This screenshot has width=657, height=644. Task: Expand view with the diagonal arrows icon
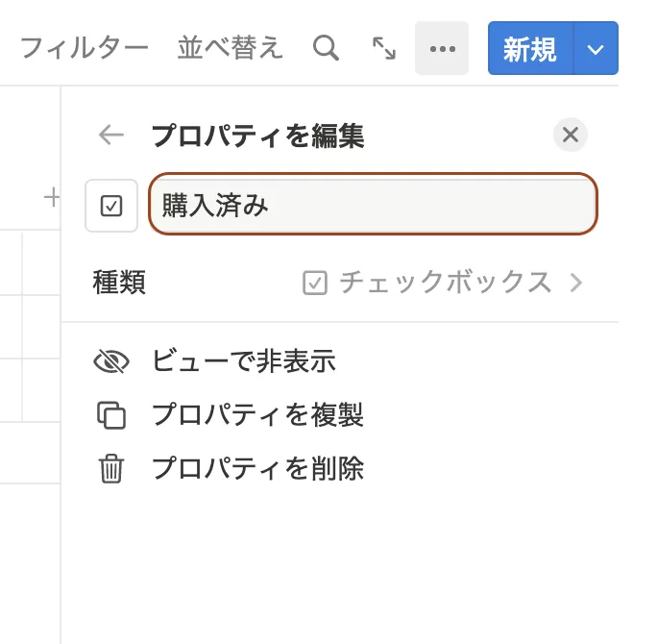pos(384,48)
